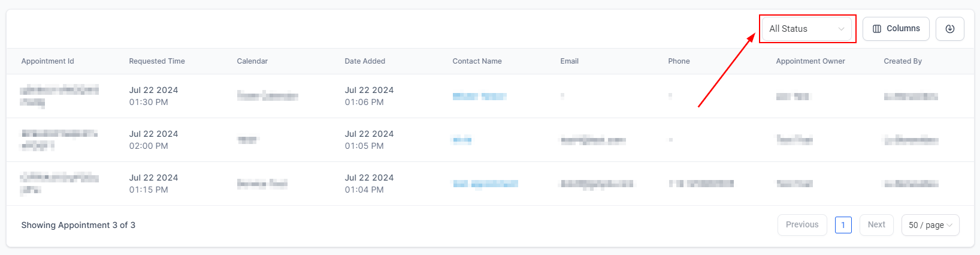Click the Date Added column header
Viewport: 980px width, 255px height.
[365, 61]
